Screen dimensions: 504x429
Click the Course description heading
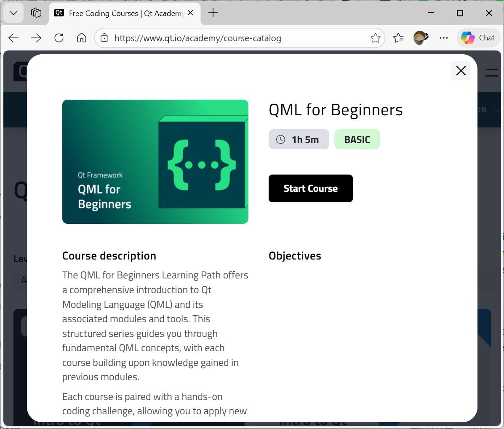(x=109, y=256)
